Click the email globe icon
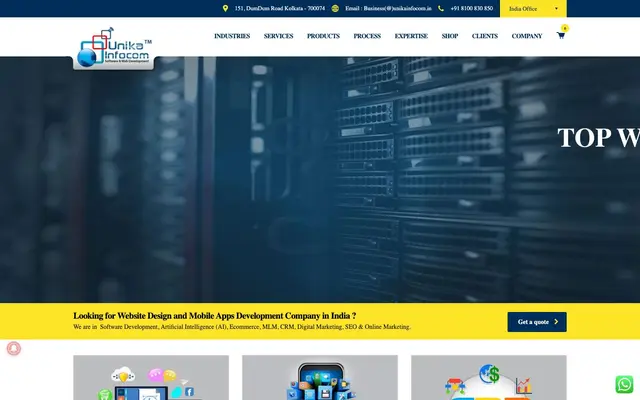This screenshot has width=640, height=400. 335,8
